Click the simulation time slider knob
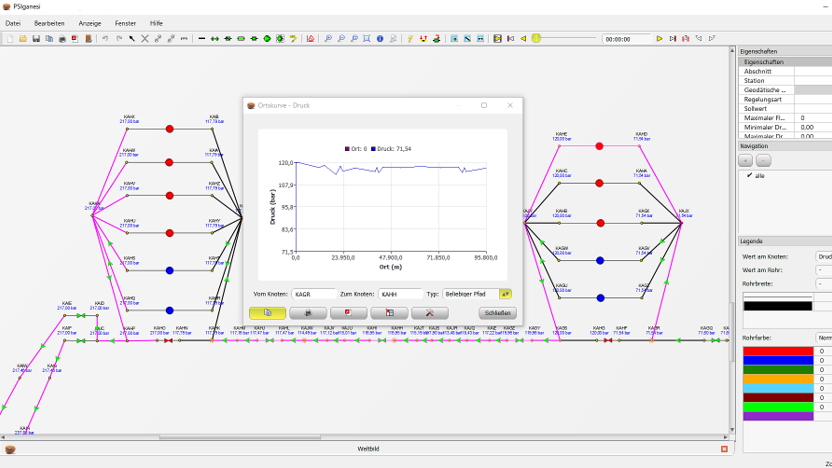The height and width of the screenshot is (468, 832). pyautogui.click(x=536, y=38)
